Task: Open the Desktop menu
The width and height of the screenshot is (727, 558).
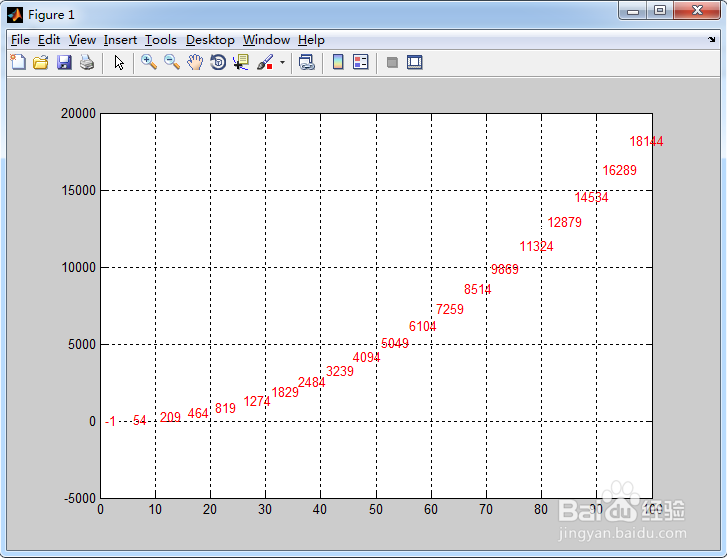Action: pos(210,40)
